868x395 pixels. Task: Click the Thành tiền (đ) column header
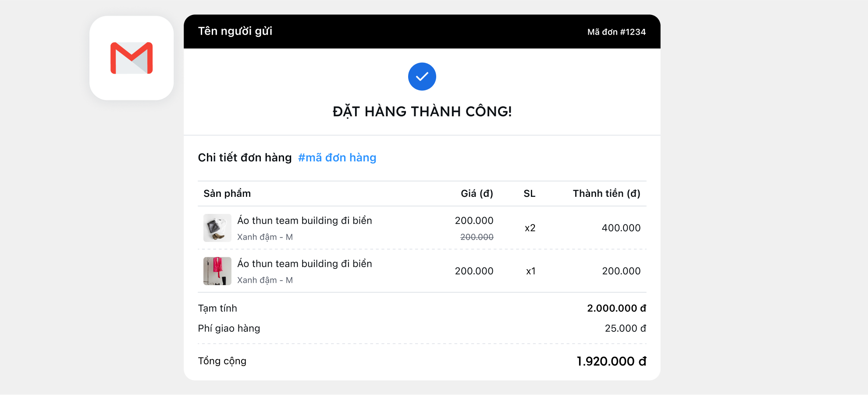click(x=606, y=194)
